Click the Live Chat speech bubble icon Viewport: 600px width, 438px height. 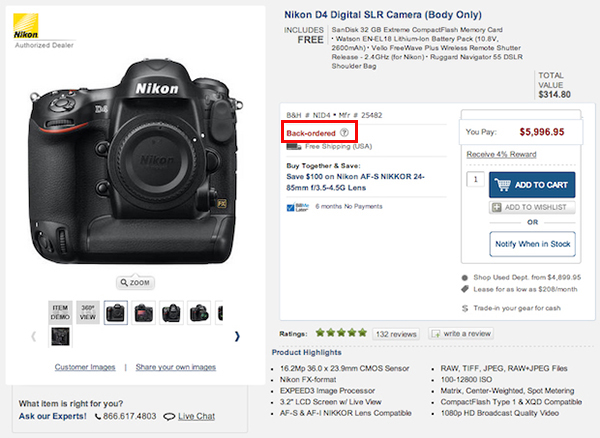point(169,416)
